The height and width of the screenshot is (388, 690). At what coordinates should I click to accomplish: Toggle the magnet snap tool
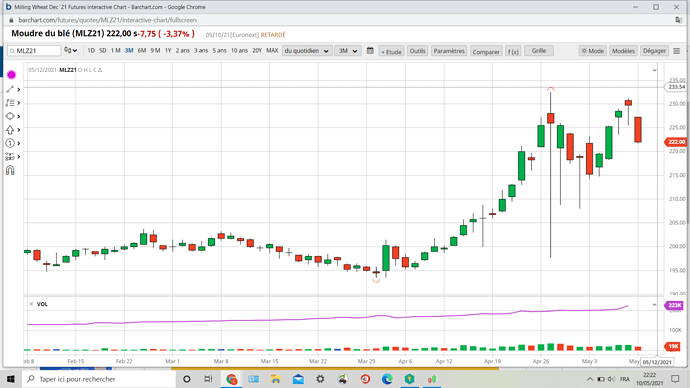click(10, 170)
